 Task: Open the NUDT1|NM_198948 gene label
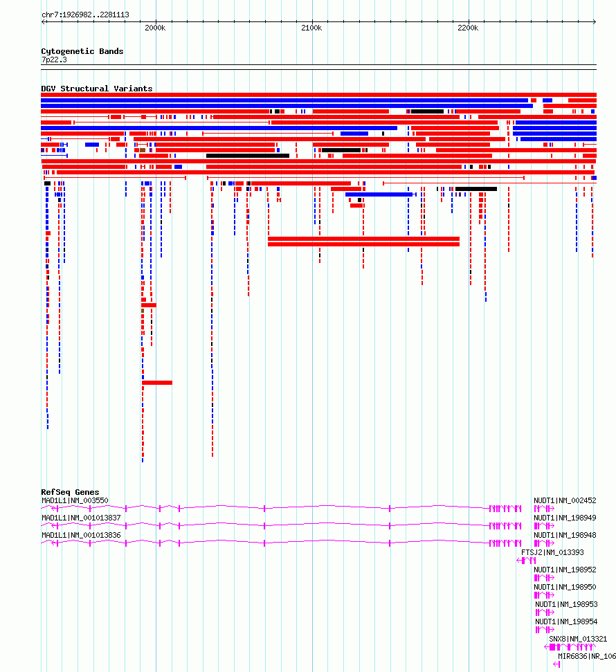565,535
